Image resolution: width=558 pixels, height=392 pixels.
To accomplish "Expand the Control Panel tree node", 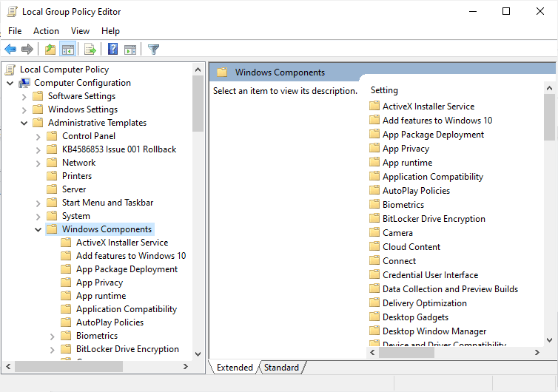I will point(38,137).
